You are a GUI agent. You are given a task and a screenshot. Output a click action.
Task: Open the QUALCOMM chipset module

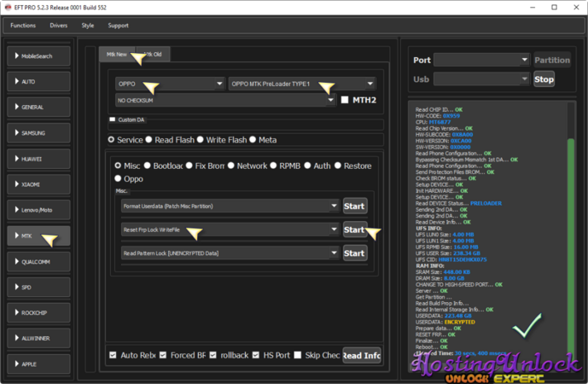tap(43, 262)
